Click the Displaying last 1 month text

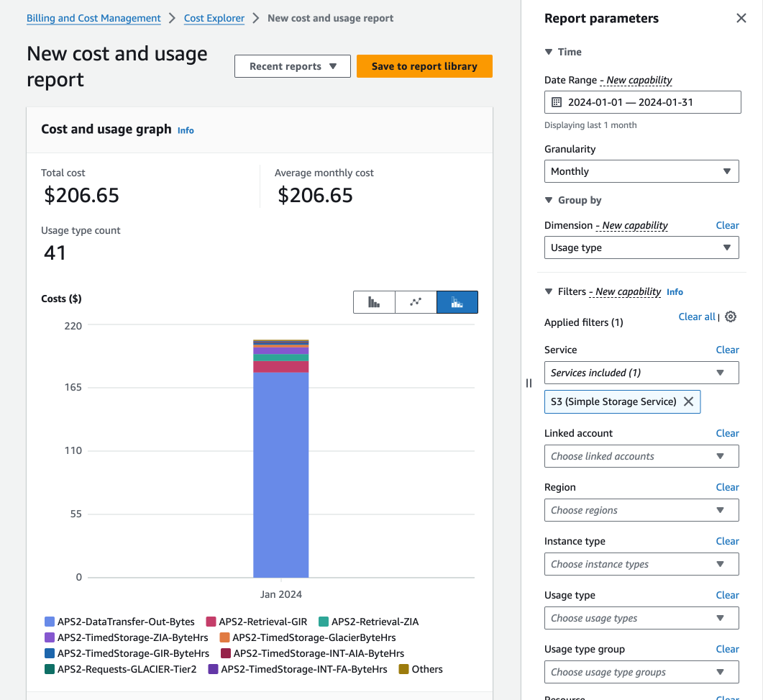[x=590, y=125]
